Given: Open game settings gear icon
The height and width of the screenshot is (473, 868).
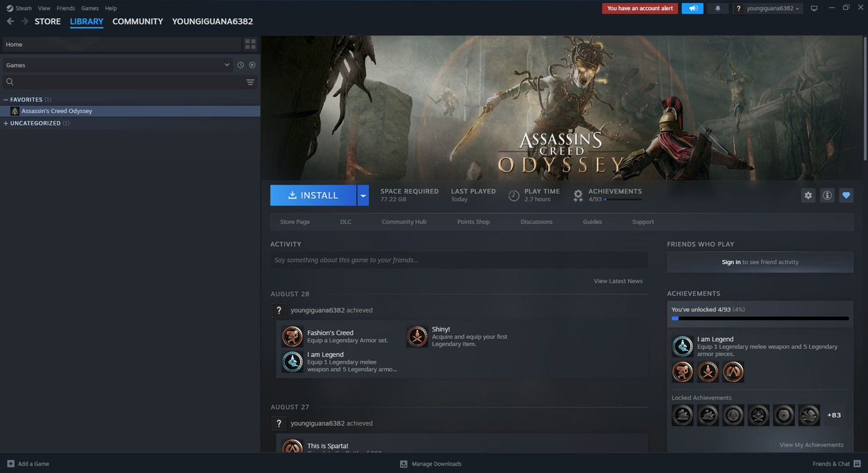Looking at the screenshot, I should [808, 195].
